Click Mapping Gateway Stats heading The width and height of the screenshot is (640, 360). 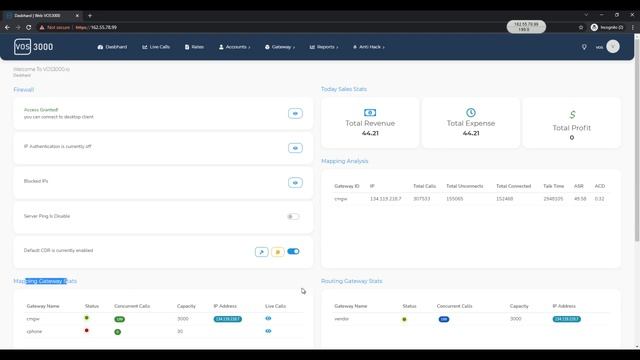45,281
